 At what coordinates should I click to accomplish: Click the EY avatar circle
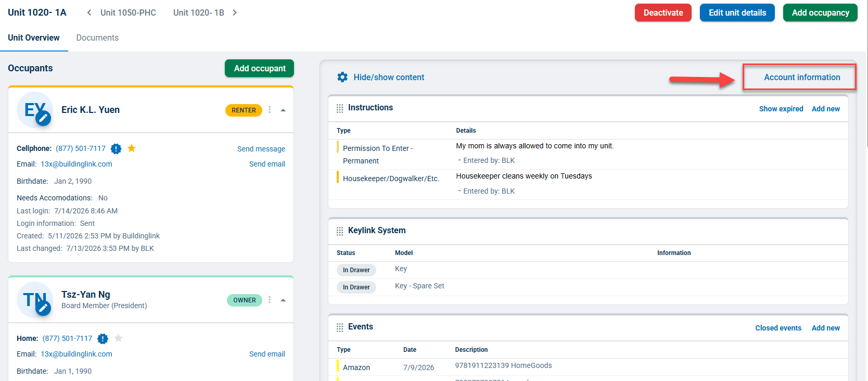(35, 110)
